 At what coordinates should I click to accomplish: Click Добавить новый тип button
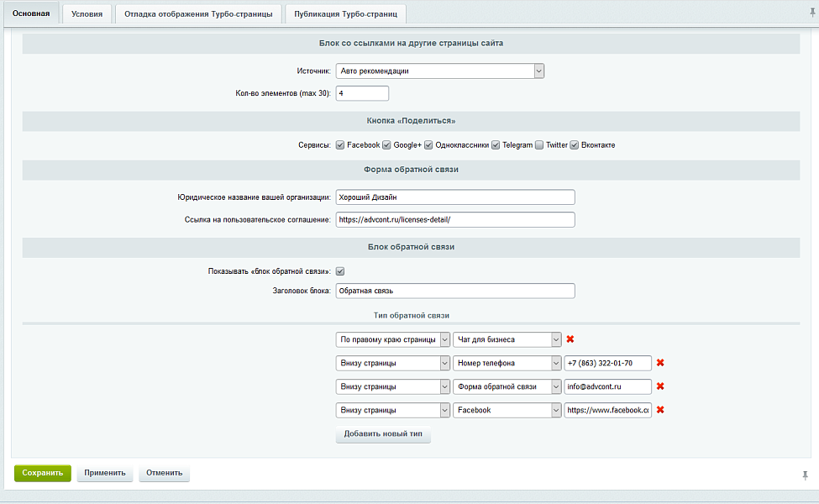[x=383, y=434]
